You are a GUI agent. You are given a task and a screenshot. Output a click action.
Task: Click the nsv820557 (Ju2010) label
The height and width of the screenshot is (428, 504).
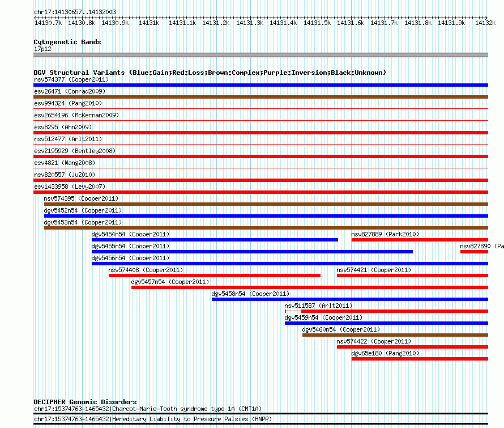pos(65,175)
